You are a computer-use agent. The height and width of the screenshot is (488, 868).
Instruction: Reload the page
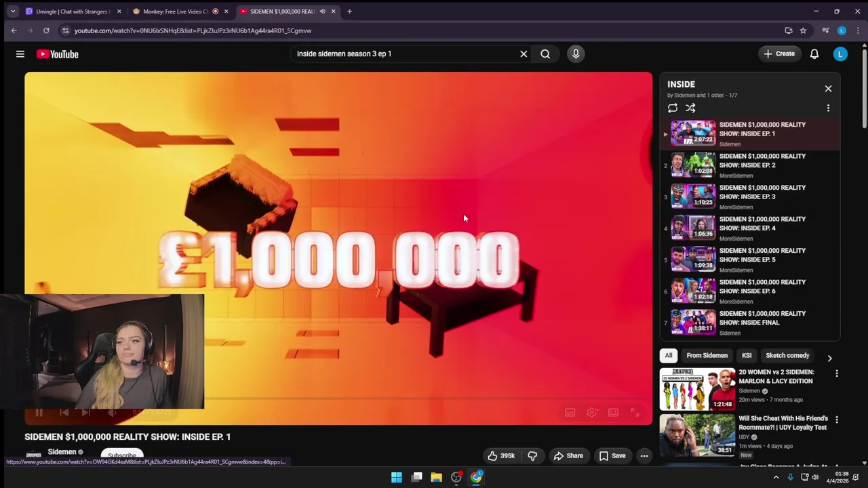46,30
